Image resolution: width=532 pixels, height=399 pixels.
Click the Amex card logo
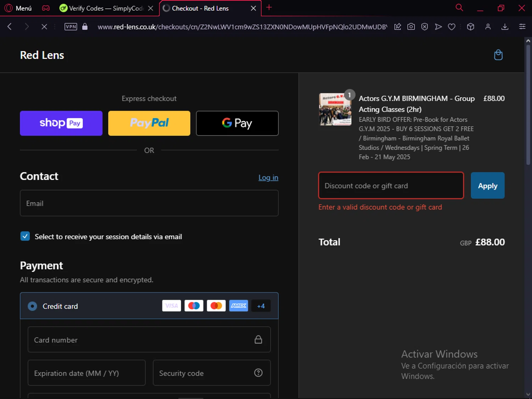[x=239, y=306]
